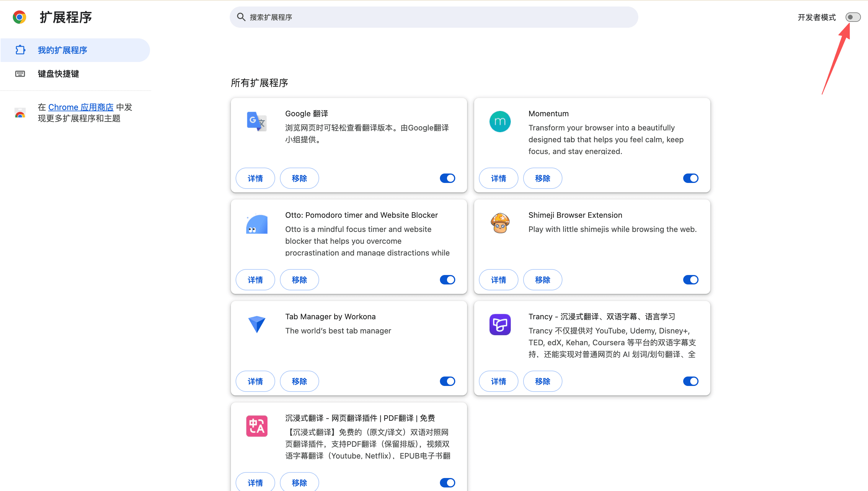868x491 pixels.
Task: Select 我的扩展程序 in the sidebar
Action: coord(62,50)
